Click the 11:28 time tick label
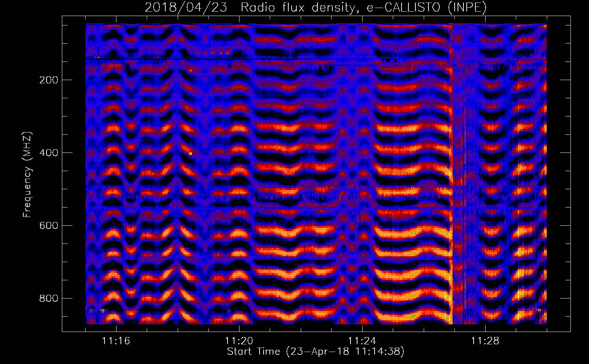Image resolution: width=589 pixels, height=364 pixels. pyautogui.click(x=485, y=341)
